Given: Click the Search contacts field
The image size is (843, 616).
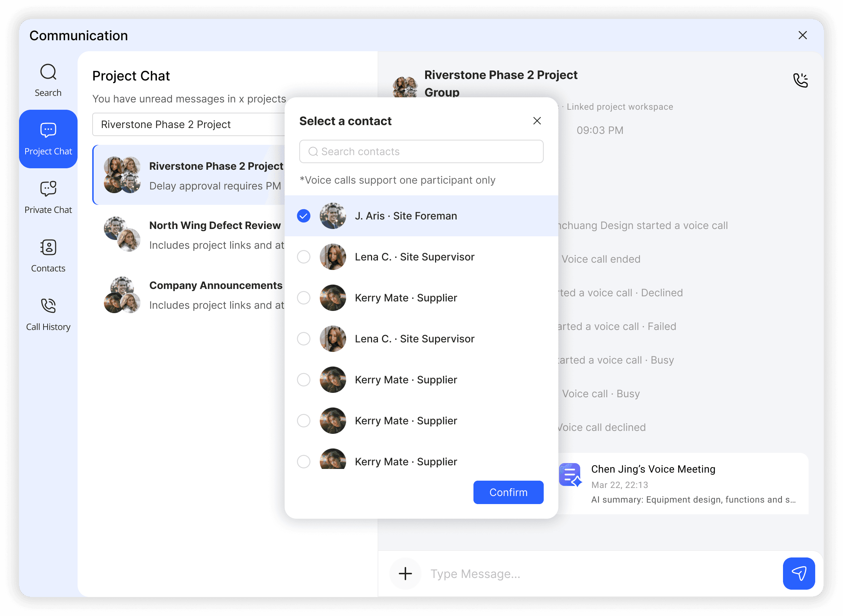Looking at the screenshot, I should pos(421,151).
